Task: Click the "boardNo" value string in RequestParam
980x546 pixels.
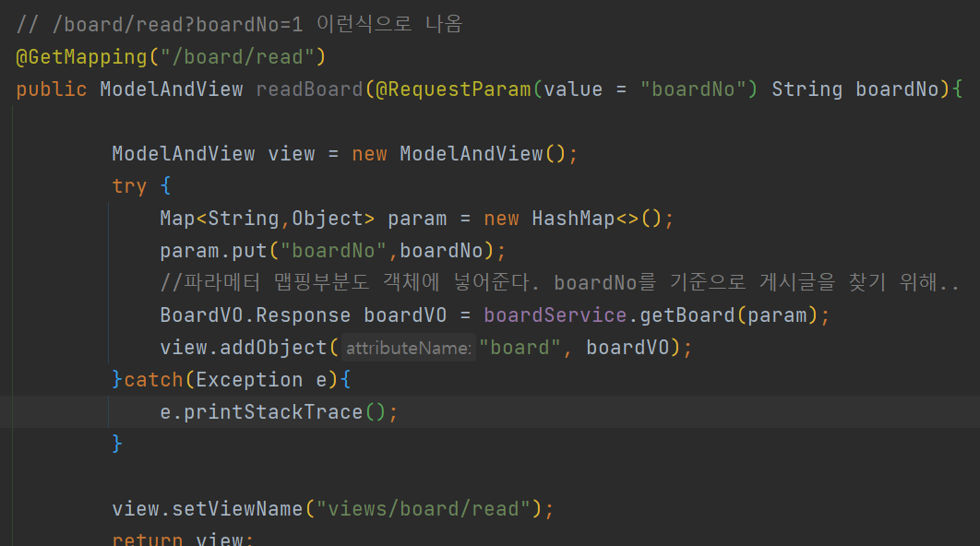Action: (693, 89)
